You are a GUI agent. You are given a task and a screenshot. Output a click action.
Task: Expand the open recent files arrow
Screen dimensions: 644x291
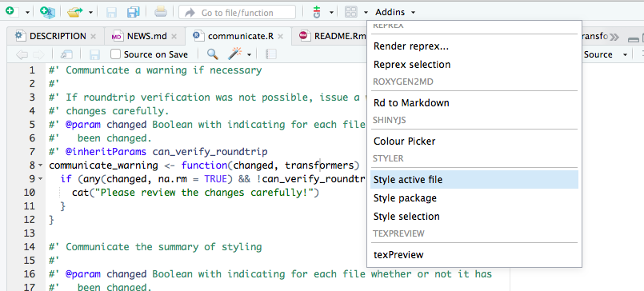coord(90,12)
